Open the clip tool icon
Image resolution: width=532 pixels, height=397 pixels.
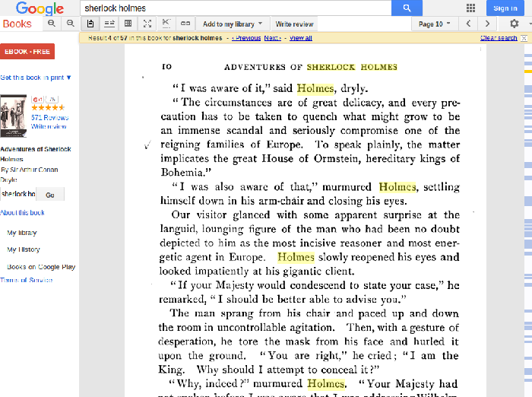(x=166, y=24)
